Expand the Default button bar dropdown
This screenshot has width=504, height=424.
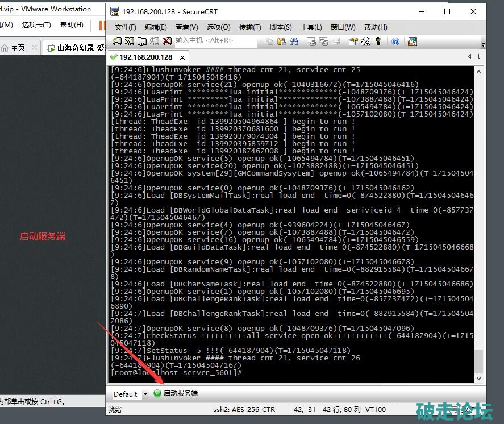point(145,394)
